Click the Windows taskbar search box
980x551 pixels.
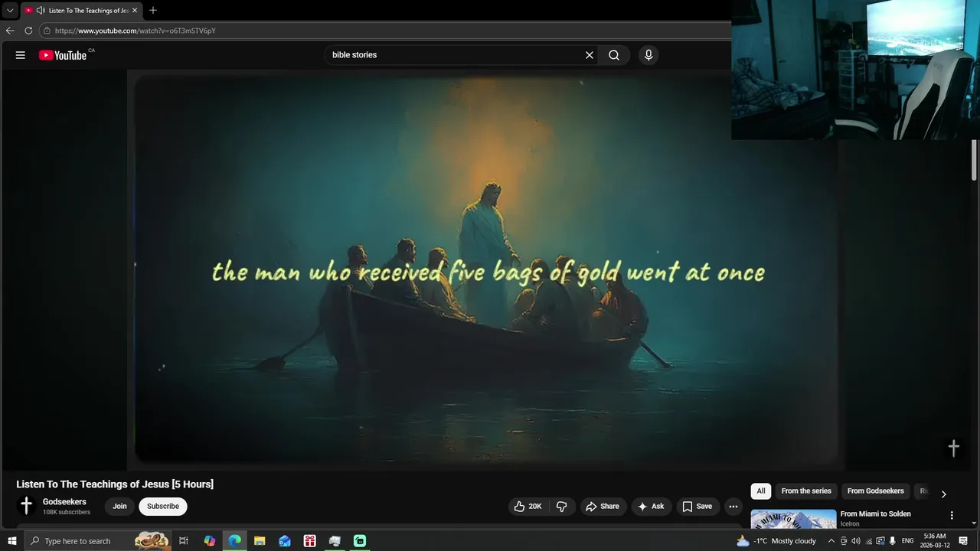(x=98, y=541)
